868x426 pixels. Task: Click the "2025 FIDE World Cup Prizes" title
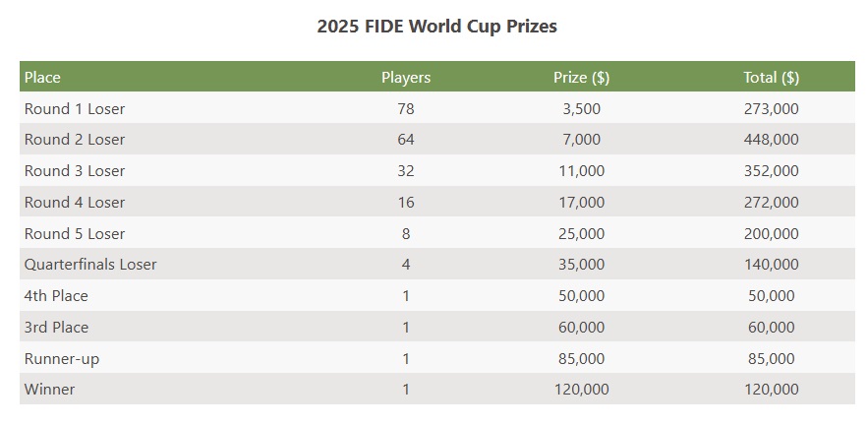coord(436,27)
